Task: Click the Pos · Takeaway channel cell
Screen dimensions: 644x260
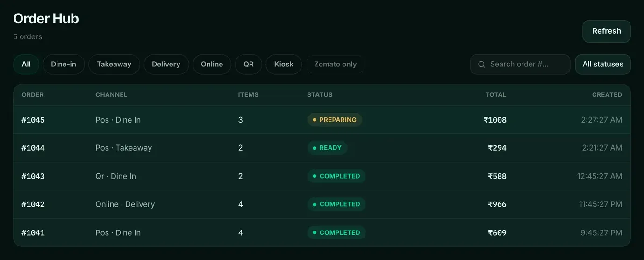Action: click(124, 148)
